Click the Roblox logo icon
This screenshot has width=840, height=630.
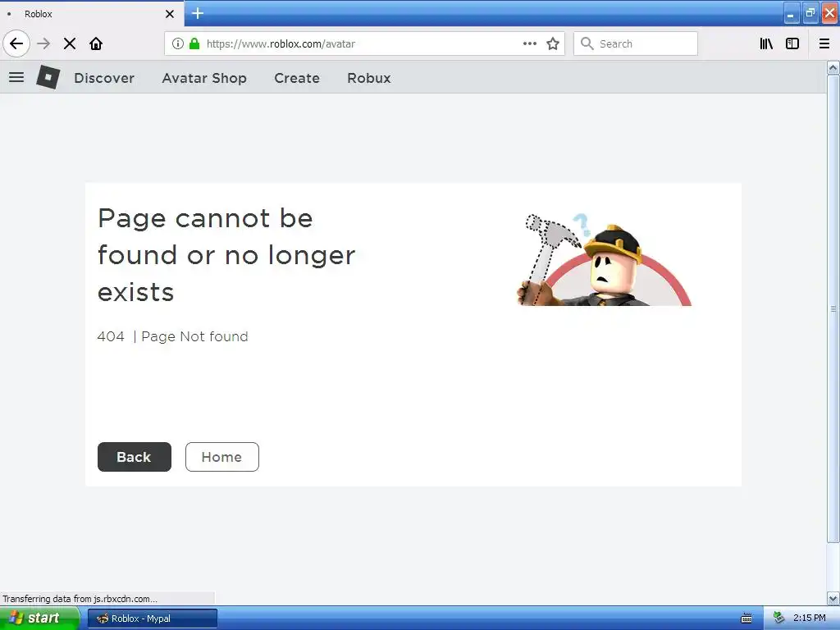point(48,77)
